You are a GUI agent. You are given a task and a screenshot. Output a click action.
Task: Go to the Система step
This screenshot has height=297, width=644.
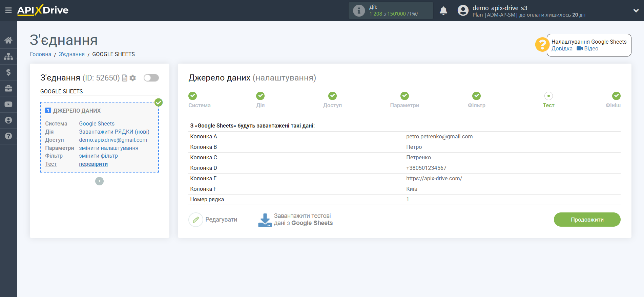[x=193, y=96]
